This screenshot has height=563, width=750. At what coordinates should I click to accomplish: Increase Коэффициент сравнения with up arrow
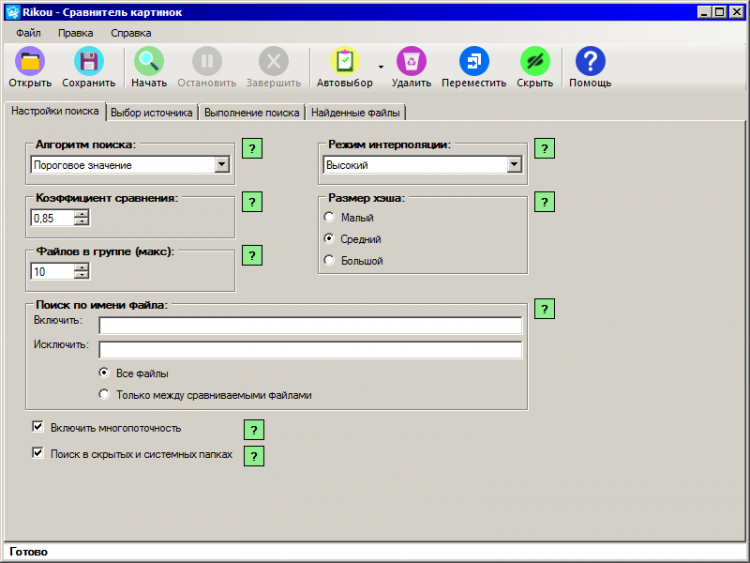82,214
